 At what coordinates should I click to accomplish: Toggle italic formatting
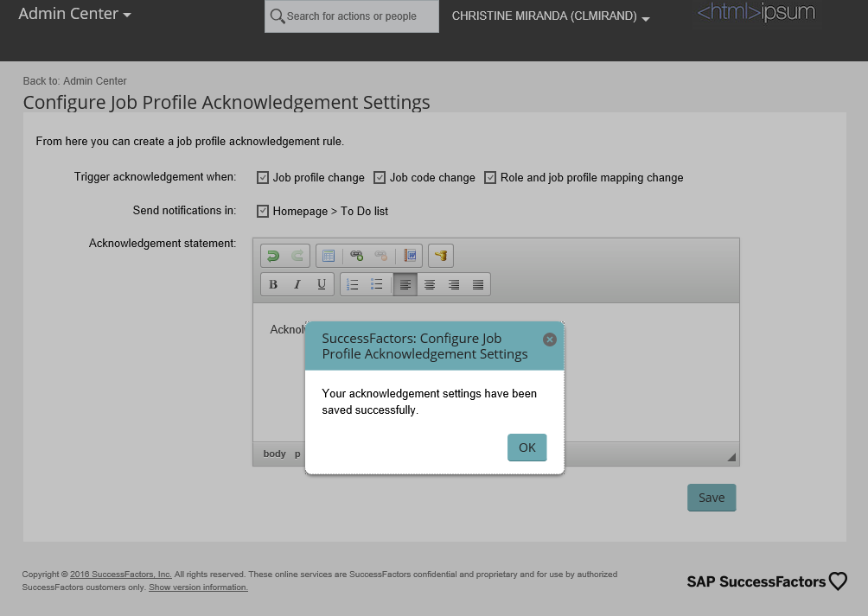click(x=297, y=284)
